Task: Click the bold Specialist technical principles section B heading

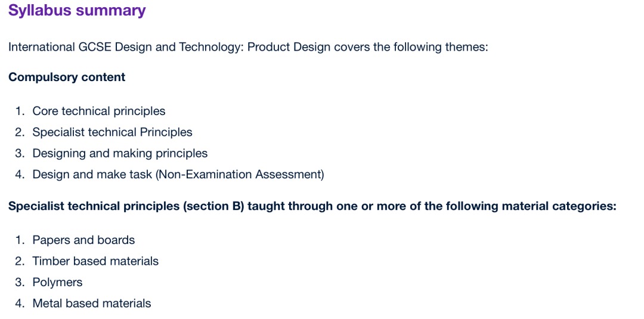Action: (312, 206)
